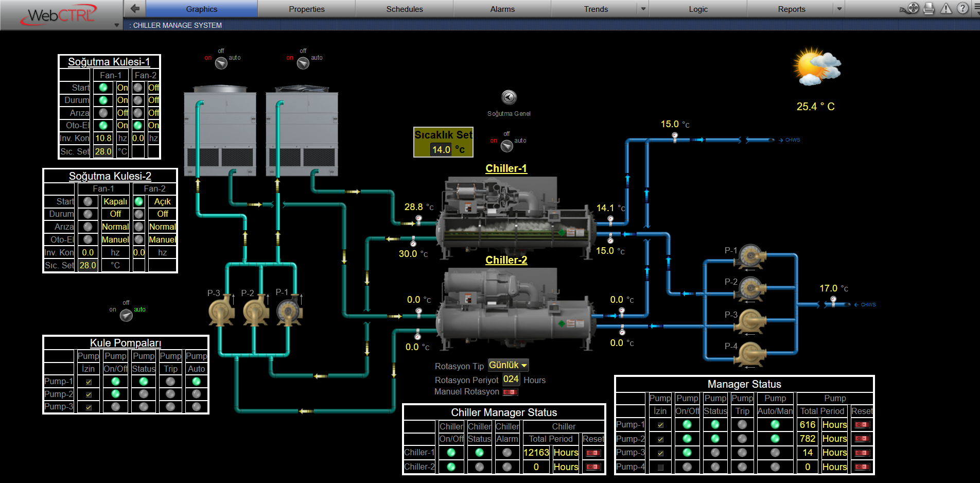Switch to the Alarms tab
This screenshot has width=980, height=483.
pyautogui.click(x=502, y=9)
